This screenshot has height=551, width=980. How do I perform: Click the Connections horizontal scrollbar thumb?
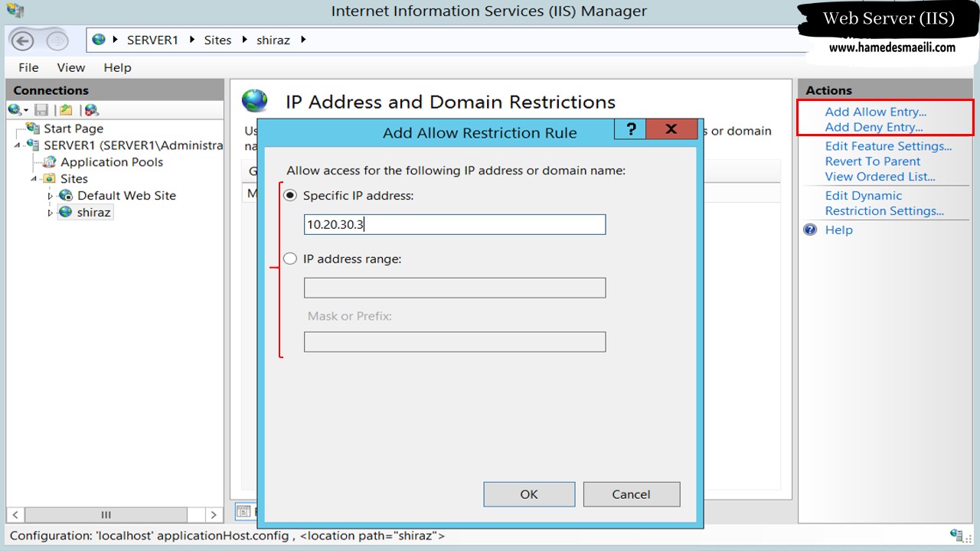click(x=106, y=515)
